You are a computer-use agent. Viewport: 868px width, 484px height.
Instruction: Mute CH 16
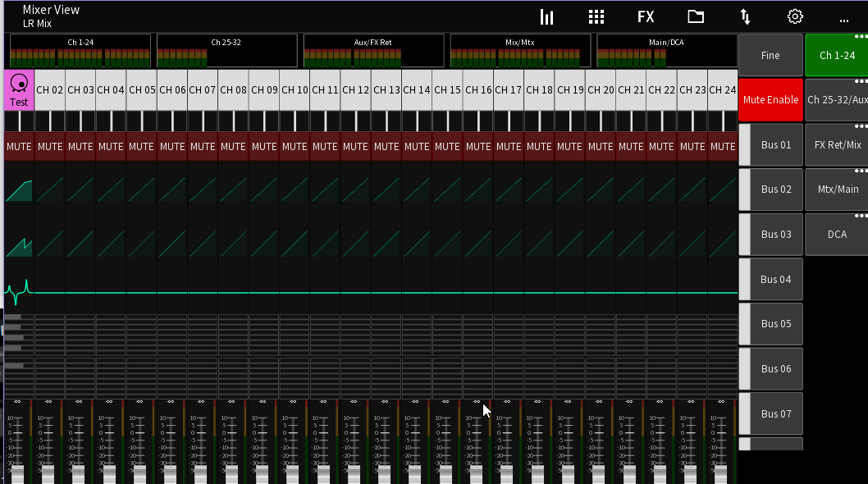pyautogui.click(x=478, y=146)
